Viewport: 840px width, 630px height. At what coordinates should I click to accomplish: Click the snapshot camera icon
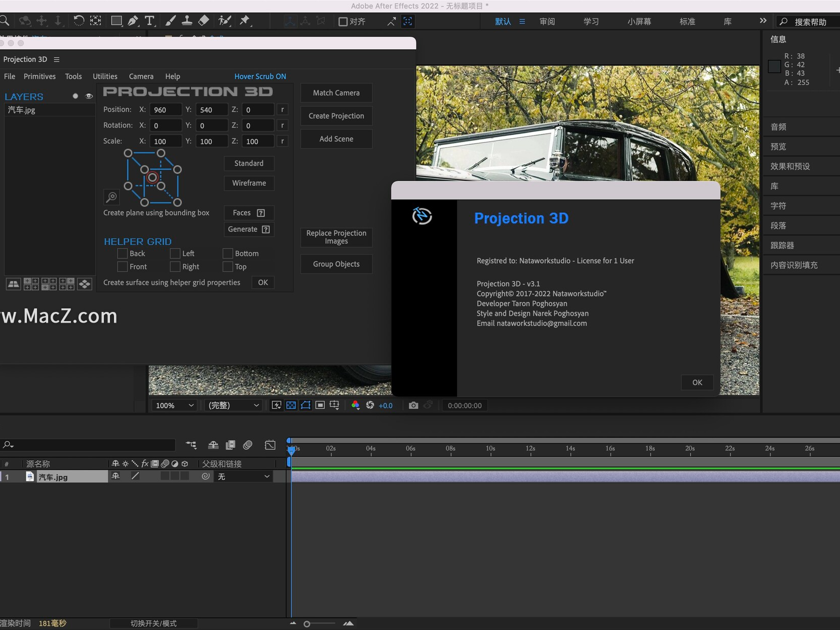(x=413, y=405)
